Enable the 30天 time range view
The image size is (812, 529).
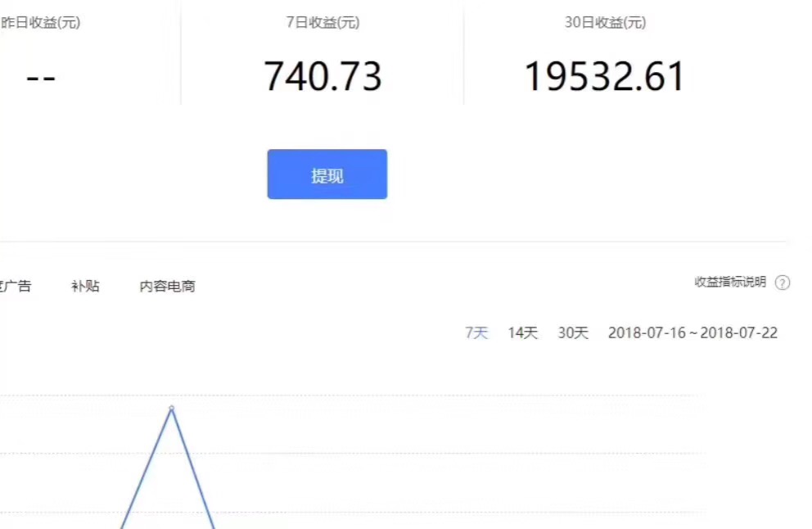point(573,332)
